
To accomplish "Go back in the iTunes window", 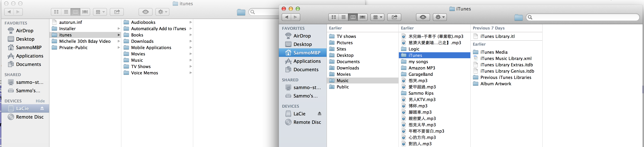I will pos(287,17).
